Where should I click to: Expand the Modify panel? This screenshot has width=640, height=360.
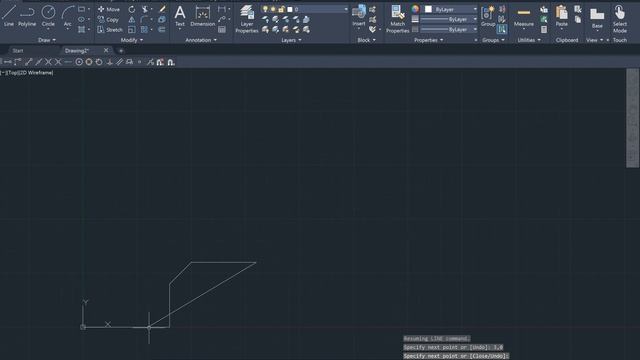coord(132,40)
